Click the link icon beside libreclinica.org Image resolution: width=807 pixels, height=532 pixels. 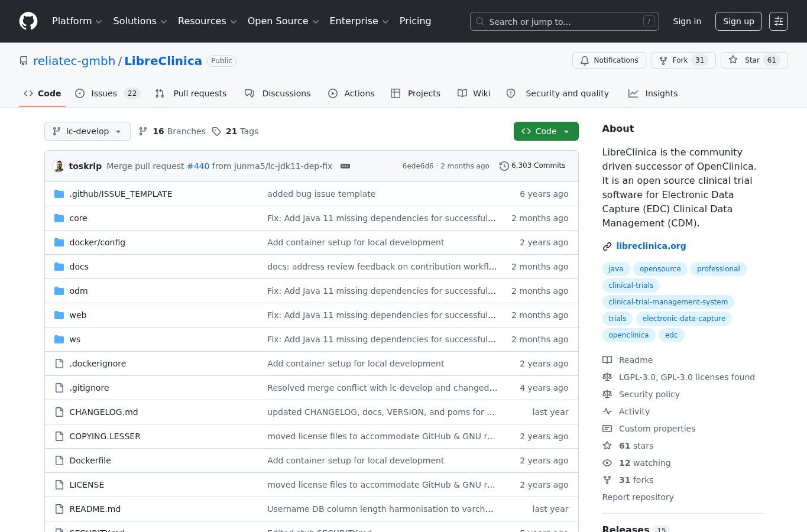[x=607, y=246]
